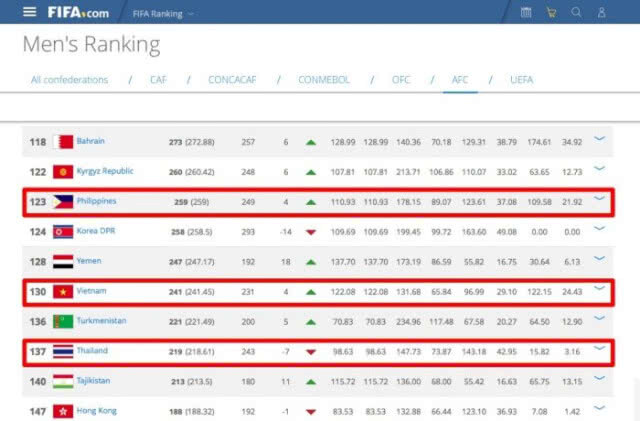Click the Men's Ranking heading

[x=91, y=44]
